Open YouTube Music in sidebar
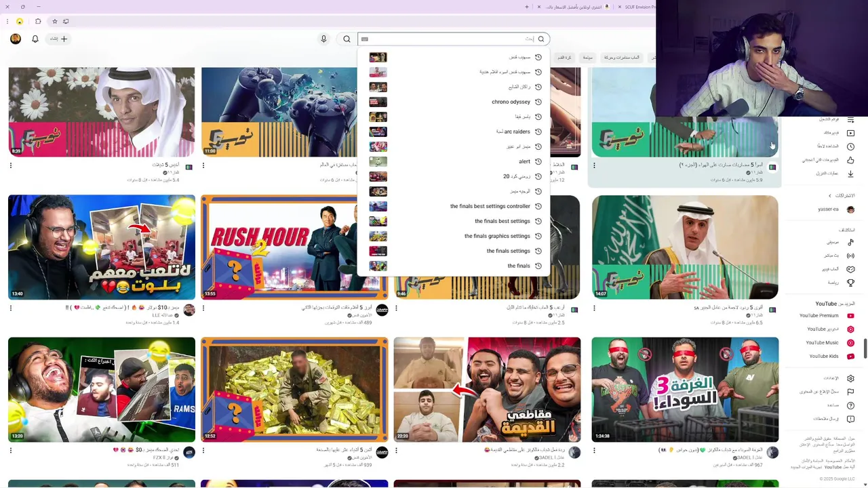Image resolution: width=868 pixels, height=488 pixels. coord(830,342)
